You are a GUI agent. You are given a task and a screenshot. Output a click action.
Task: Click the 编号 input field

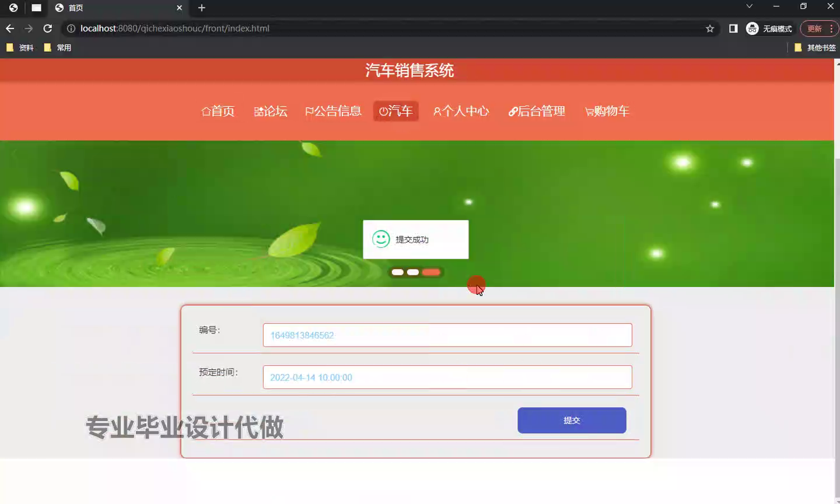tap(447, 335)
